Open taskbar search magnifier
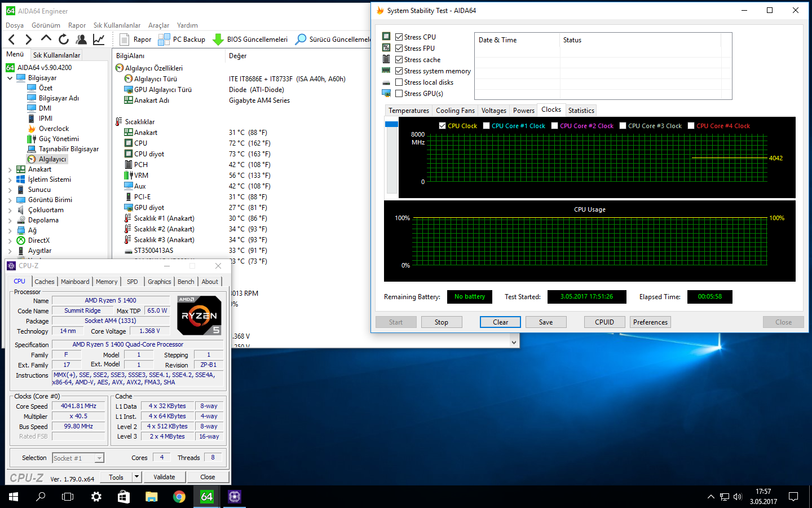Screen dimensions: 812x508 pyautogui.click(x=41, y=497)
